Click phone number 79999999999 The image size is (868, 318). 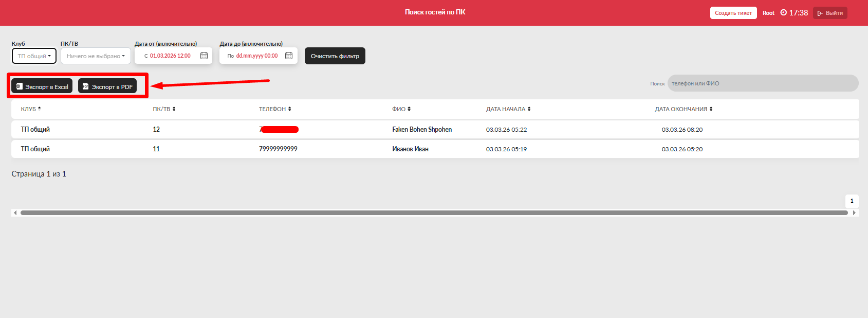(278, 149)
